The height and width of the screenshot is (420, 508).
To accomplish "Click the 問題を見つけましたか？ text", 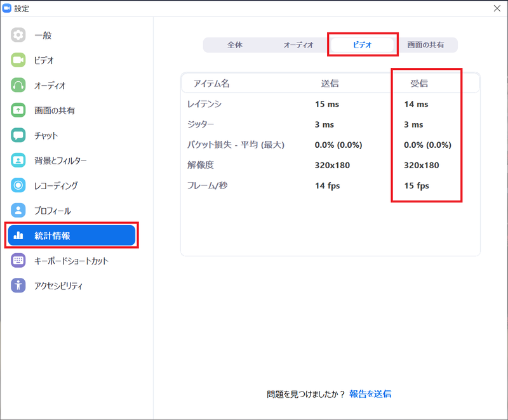I will [x=305, y=394].
